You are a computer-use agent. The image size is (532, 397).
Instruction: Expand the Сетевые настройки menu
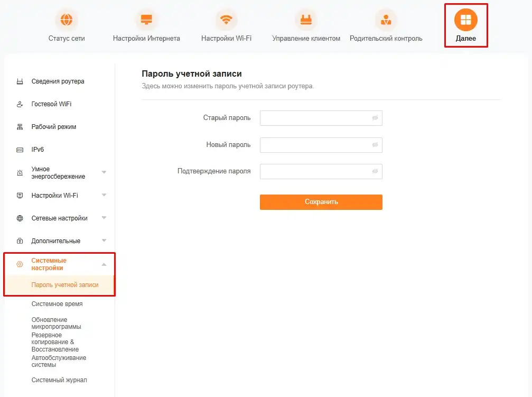click(x=104, y=218)
